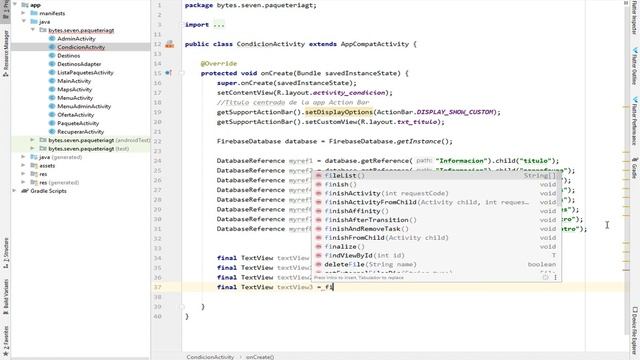Open AdminActivity class in project tree
The image size is (640, 360).
click(76, 39)
